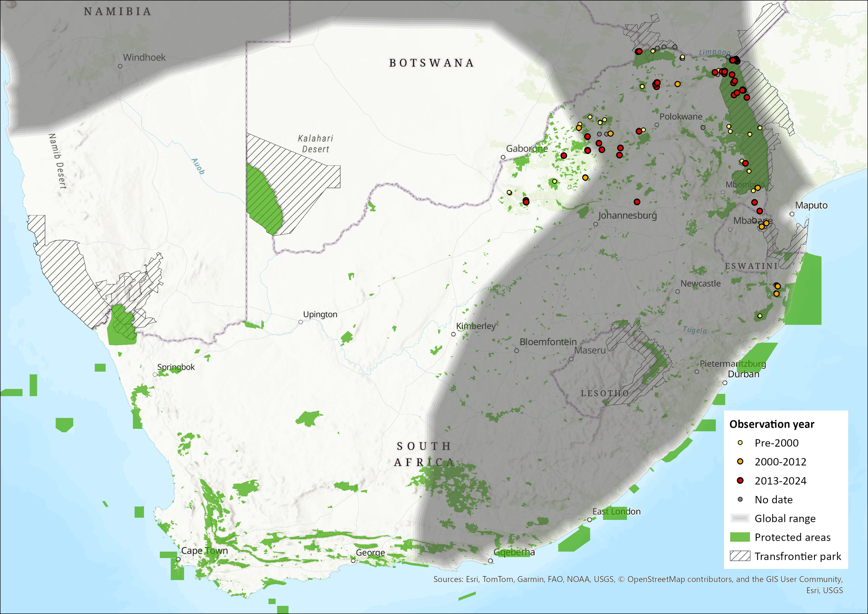Click the 2000-2012 orange legend dot
The height and width of the screenshot is (614, 868).
coord(740,461)
